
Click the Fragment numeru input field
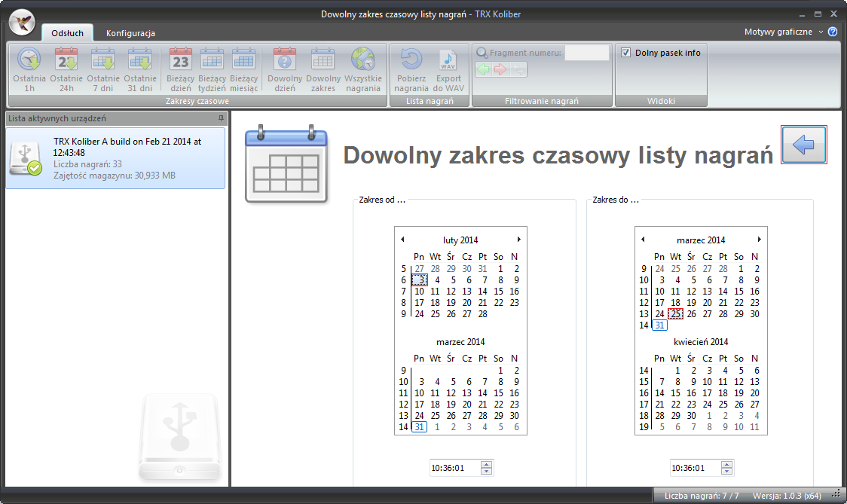(x=586, y=53)
